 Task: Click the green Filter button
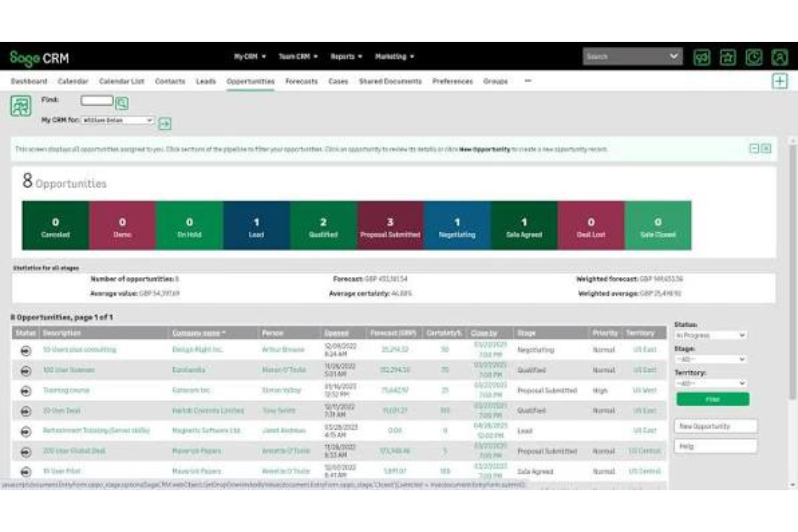coord(712,399)
